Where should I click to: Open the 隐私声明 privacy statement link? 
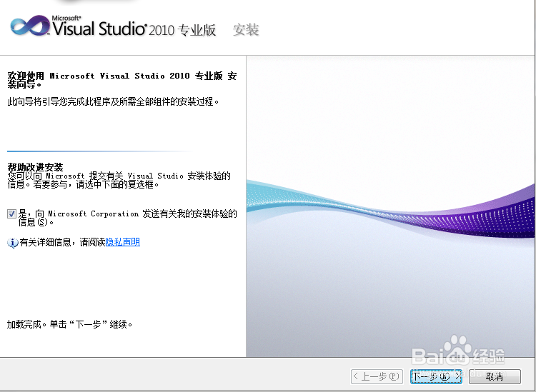(123, 242)
